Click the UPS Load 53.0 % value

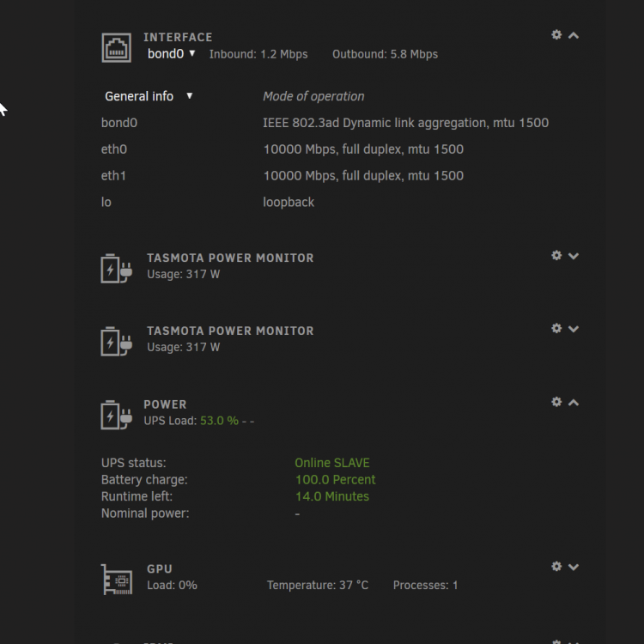click(219, 421)
